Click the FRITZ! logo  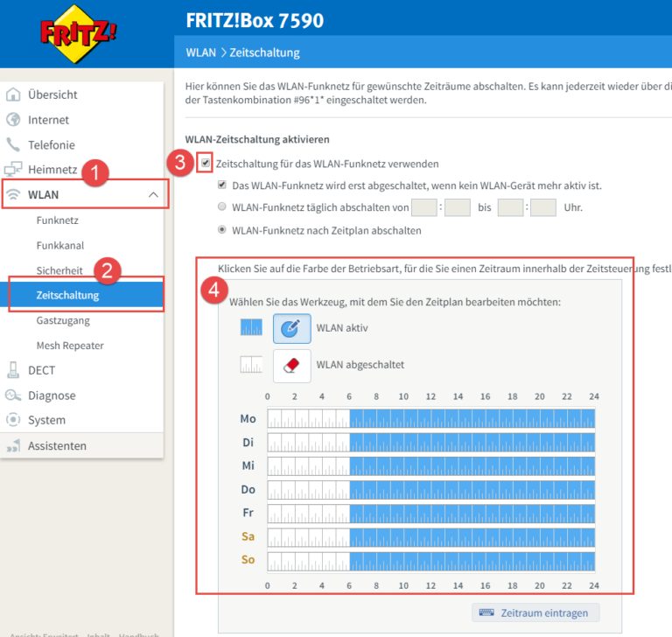(78, 34)
